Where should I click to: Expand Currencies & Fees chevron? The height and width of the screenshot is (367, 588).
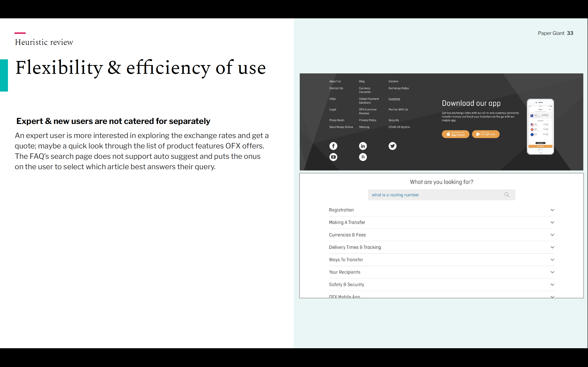click(x=552, y=235)
